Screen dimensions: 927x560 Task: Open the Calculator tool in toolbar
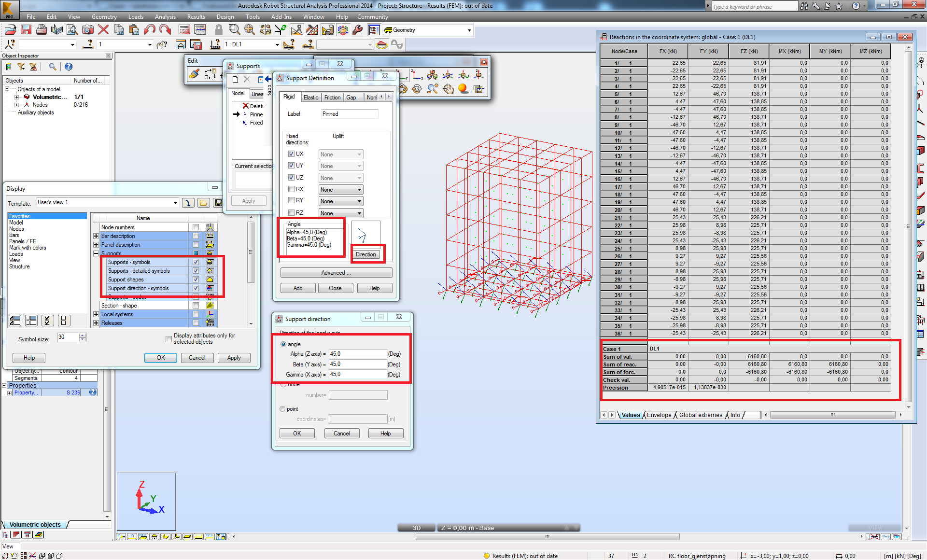coord(184,29)
